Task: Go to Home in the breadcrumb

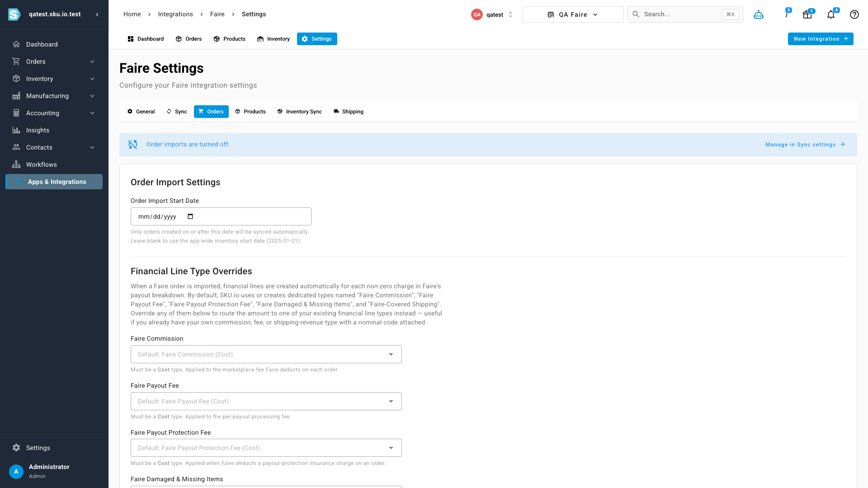Action: point(132,14)
